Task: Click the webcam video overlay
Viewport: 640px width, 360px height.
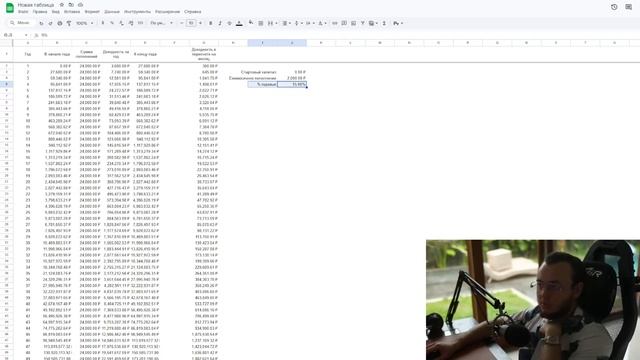Action: click(533, 300)
